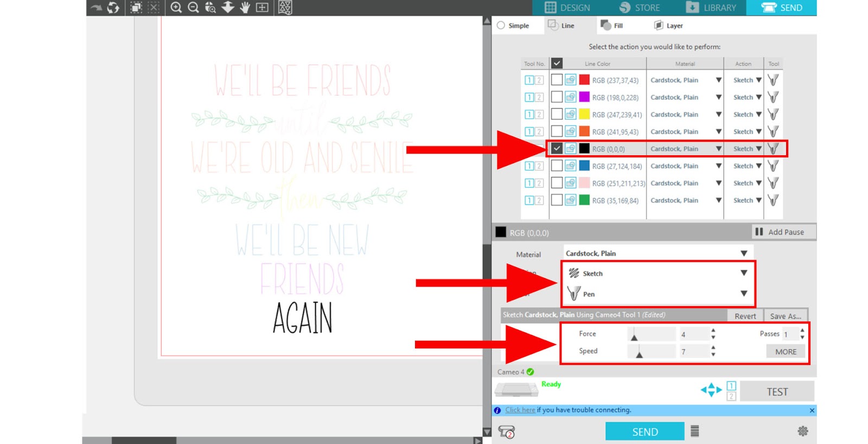Enable checkbox for RGB (27,124,184) line
The height and width of the screenshot is (444, 868).
point(557,166)
